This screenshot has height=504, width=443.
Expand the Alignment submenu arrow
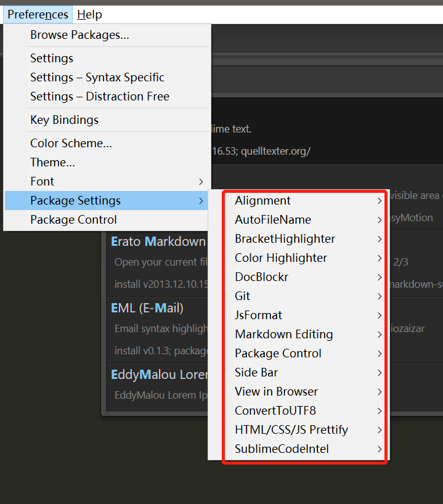pos(380,201)
